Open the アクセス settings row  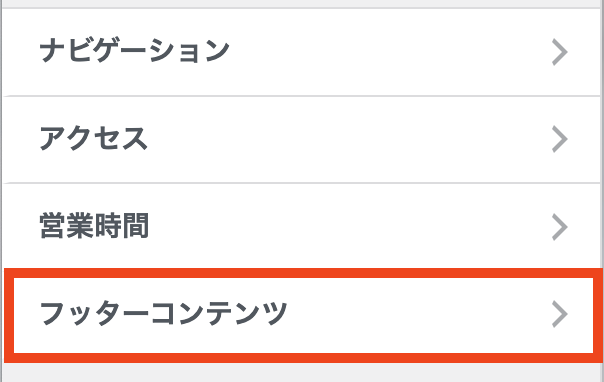coord(304,139)
